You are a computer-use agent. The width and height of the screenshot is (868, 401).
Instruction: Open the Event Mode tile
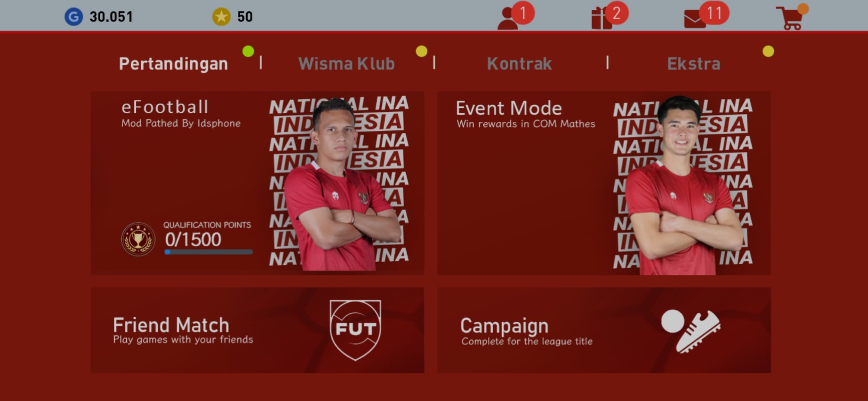(604, 183)
